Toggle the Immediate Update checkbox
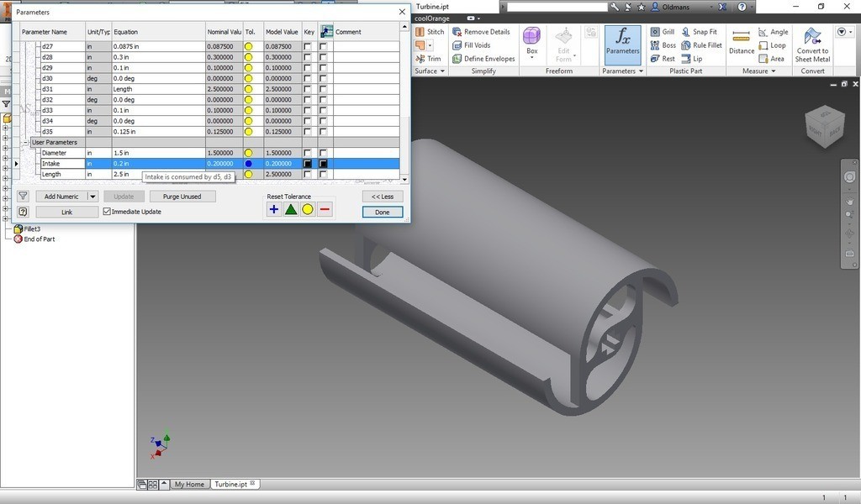This screenshot has width=861, height=504. (x=107, y=212)
